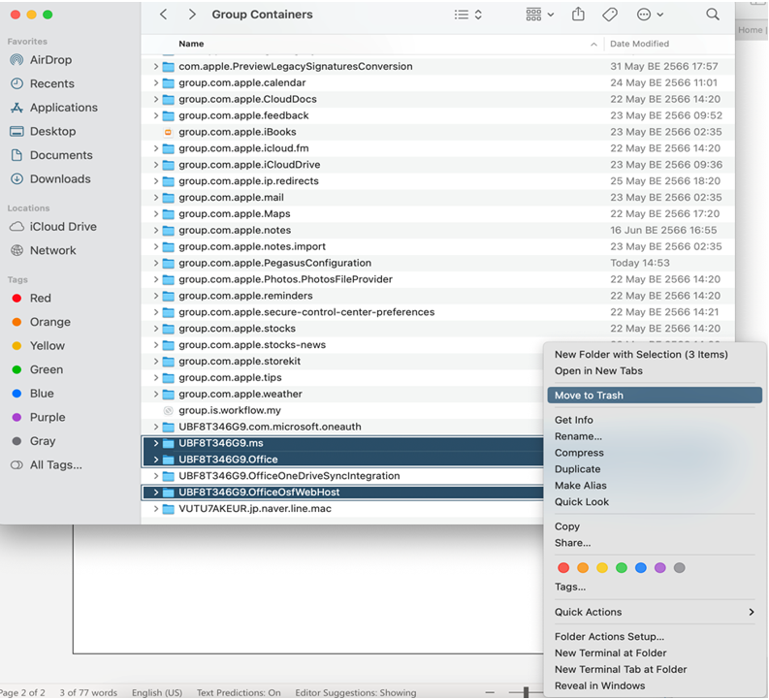The image size is (769, 700).
Task: Choose Move to Trash in context menu
Action: click(x=589, y=396)
